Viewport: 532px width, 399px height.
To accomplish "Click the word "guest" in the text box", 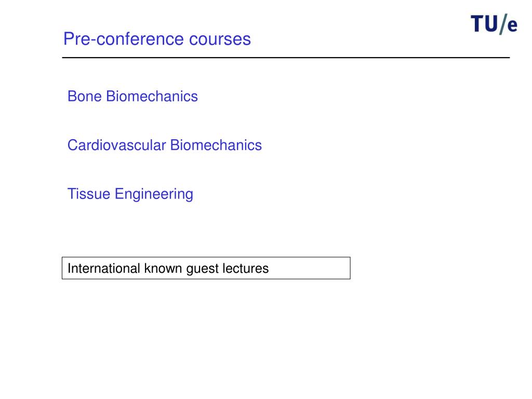I will [202, 269].
